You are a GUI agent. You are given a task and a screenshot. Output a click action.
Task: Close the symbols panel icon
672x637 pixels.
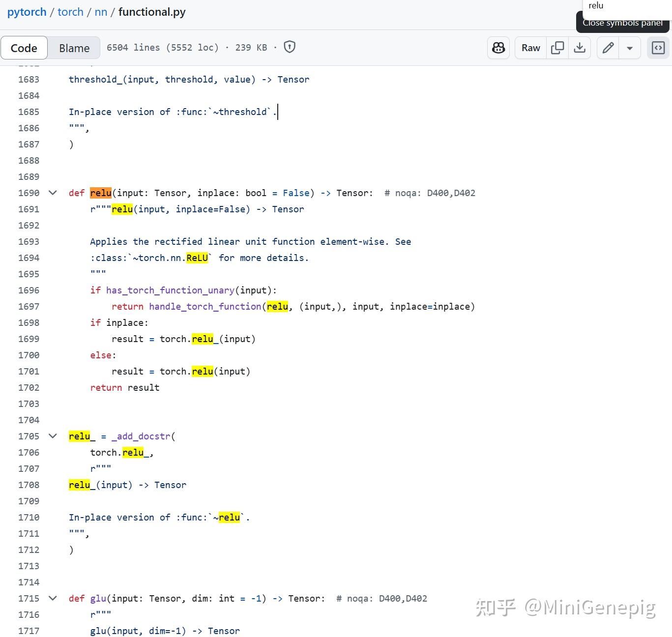click(658, 48)
